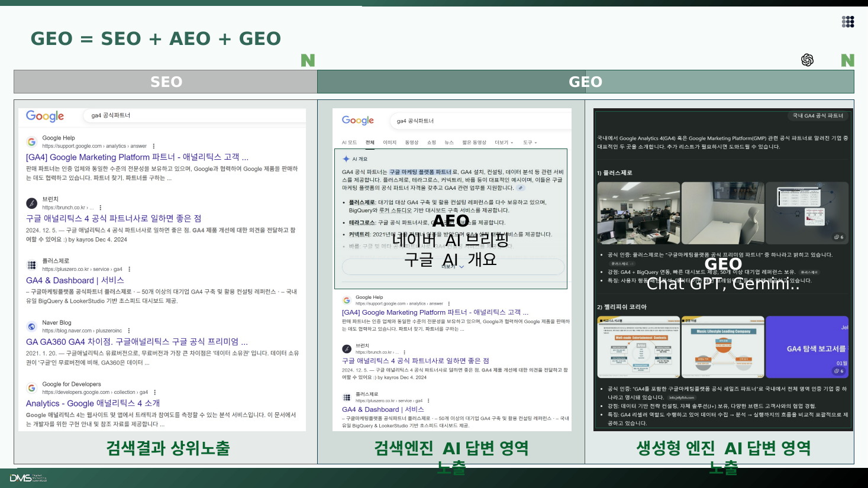The image size is (868, 488).
Task: Click the Google Help favicon under the AI overview
Action: click(347, 300)
